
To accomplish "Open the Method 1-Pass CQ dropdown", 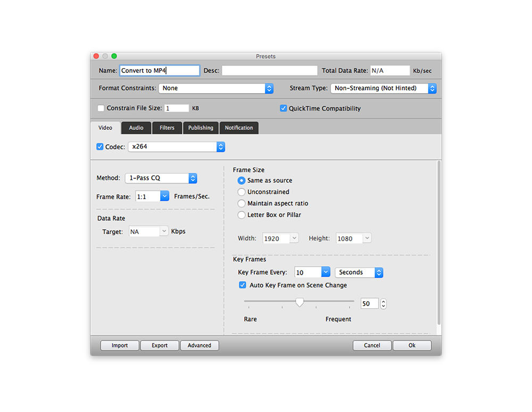I will point(161,178).
